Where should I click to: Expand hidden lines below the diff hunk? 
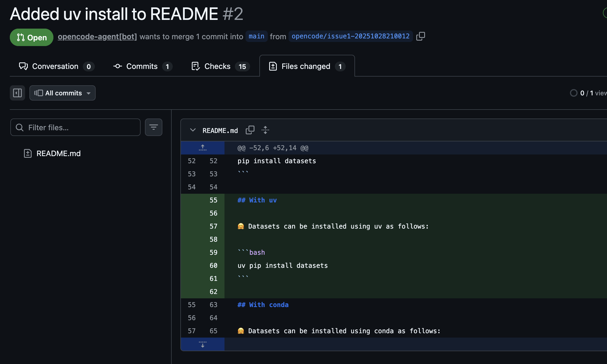202,344
